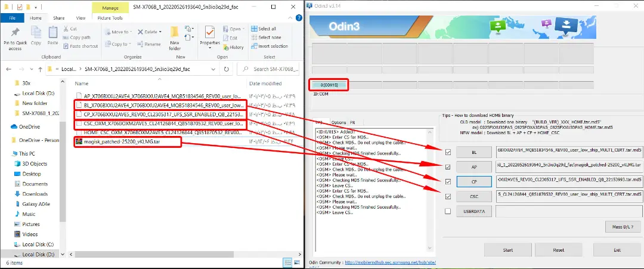The width and height of the screenshot is (644, 269).
Task: Open the File menu in Explorer
Action: [x=13, y=18]
